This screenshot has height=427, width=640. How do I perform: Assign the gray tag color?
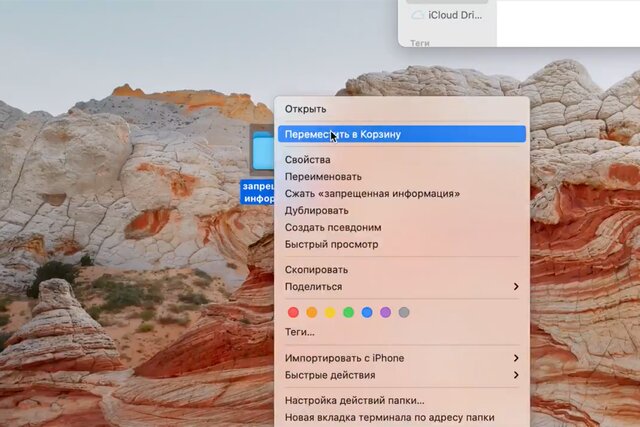pos(404,312)
